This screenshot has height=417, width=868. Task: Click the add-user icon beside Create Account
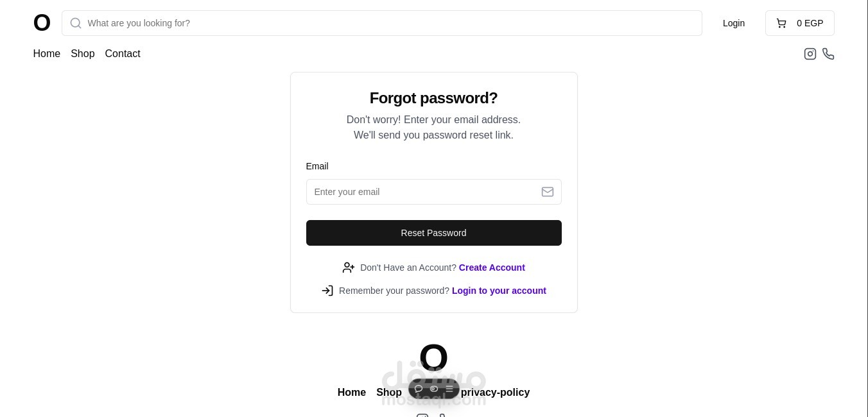349,268
